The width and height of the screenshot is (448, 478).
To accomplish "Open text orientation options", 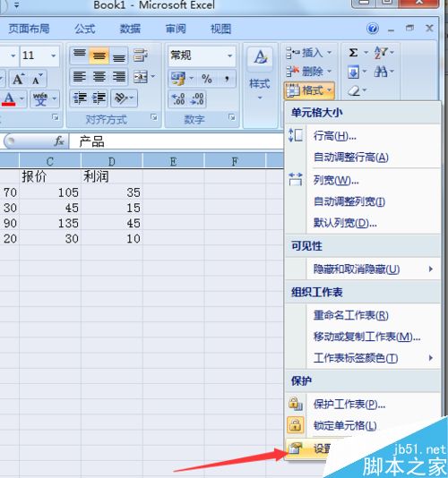I will (124, 98).
